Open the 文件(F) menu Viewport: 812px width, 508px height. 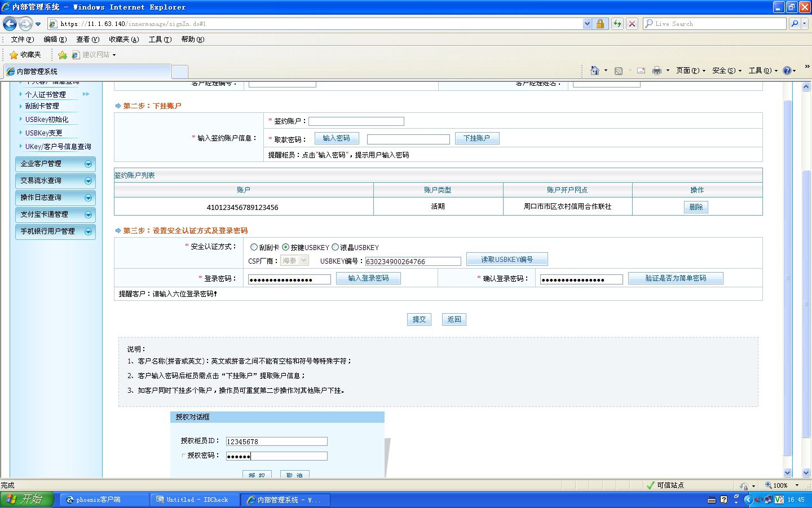pyautogui.click(x=23, y=40)
